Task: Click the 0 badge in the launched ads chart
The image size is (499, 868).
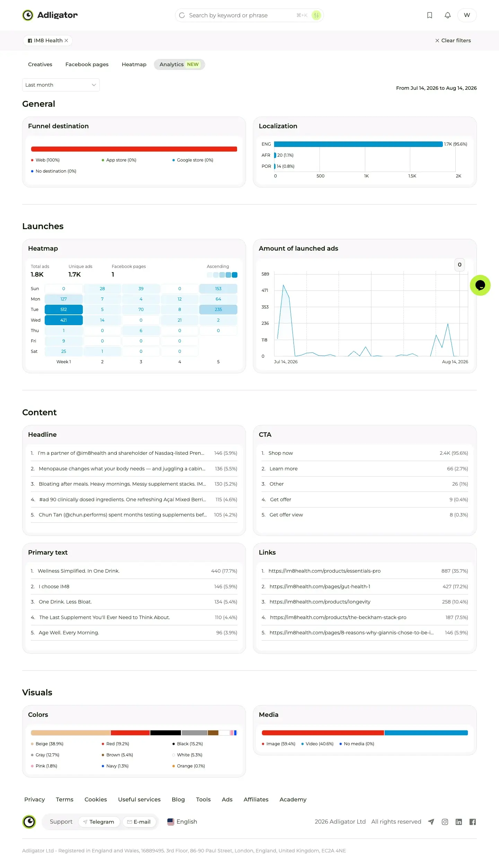Action: tap(459, 265)
